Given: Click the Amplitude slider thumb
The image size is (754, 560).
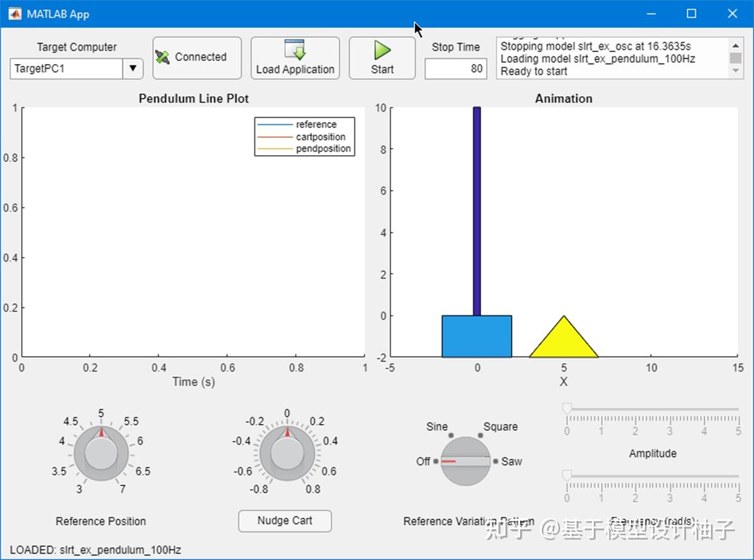Looking at the screenshot, I should tap(566, 406).
